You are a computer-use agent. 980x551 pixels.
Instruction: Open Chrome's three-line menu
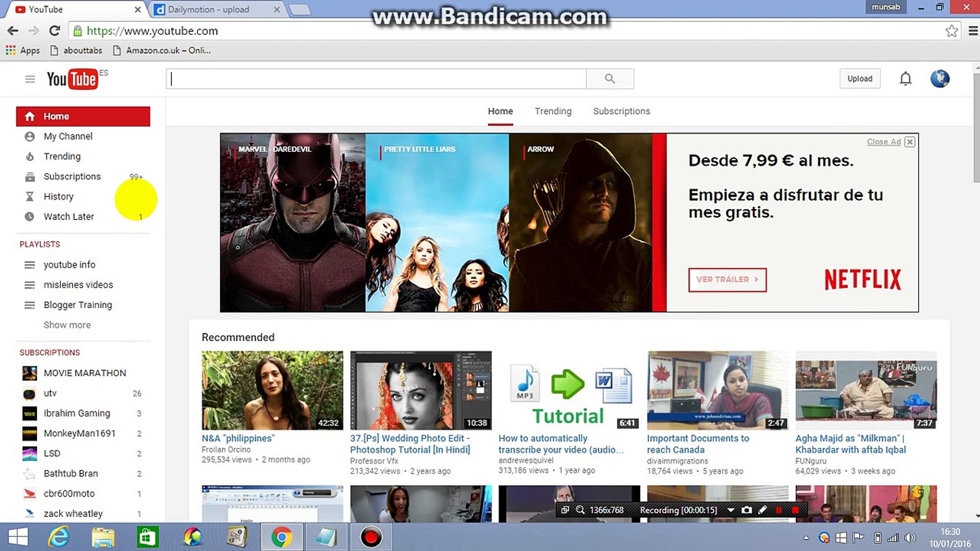[973, 31]
